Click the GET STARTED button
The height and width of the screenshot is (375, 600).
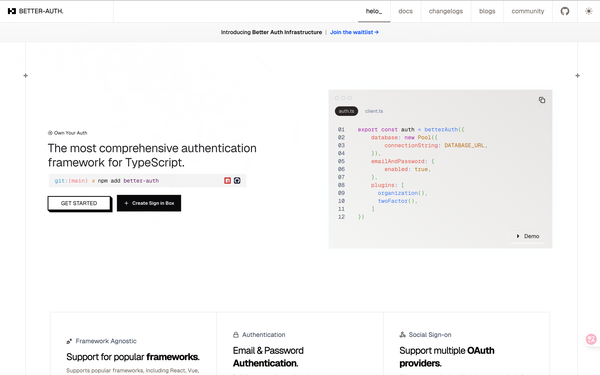click(79, 203)
